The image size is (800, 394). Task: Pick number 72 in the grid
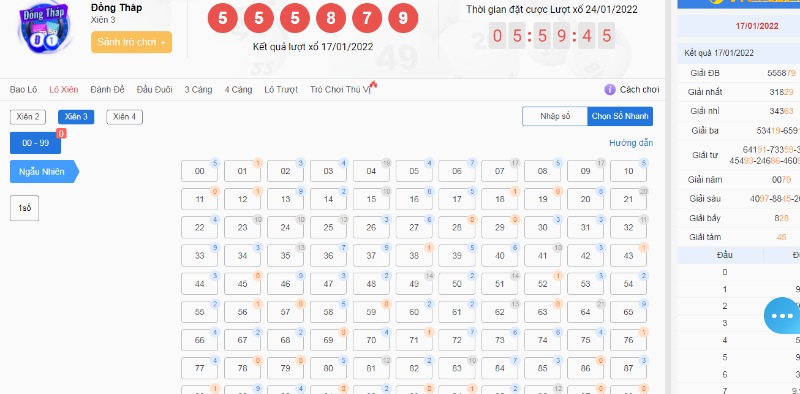(x=457, y=340)
